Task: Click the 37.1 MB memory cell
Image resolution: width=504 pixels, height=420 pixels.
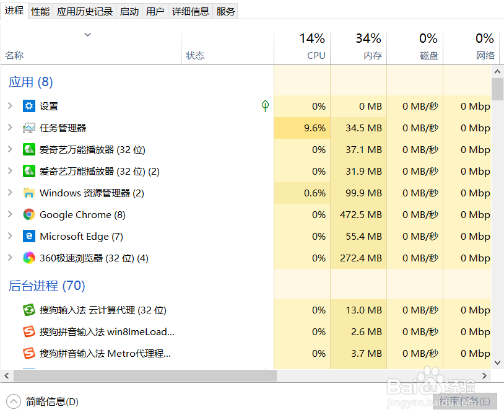Action: pyautogui.click(x=358, y=149)
